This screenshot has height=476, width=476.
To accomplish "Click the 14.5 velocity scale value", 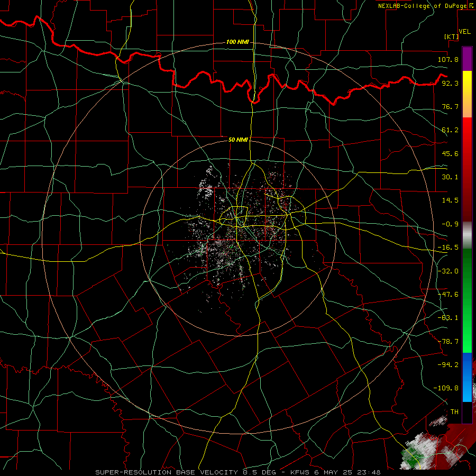I will 450,200.
